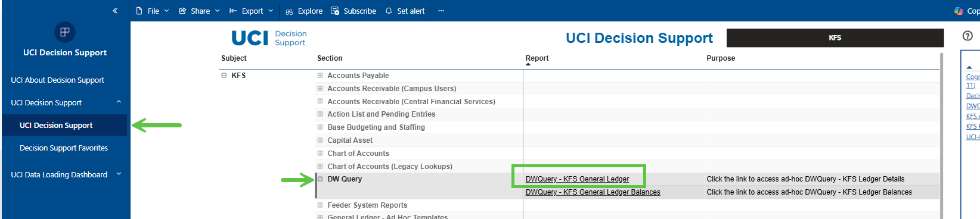
Task: Click the Subscribe icon
Action: coord(335,11)
